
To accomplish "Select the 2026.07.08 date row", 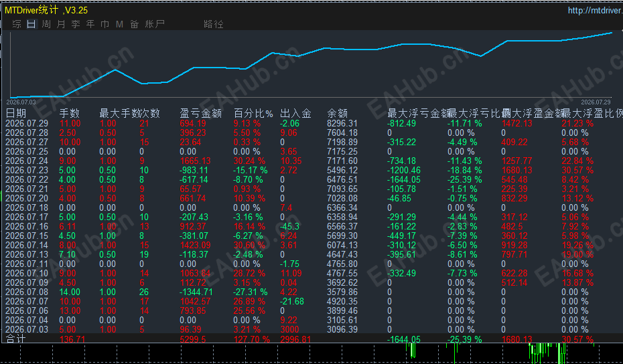I will (x=27, y=292).
